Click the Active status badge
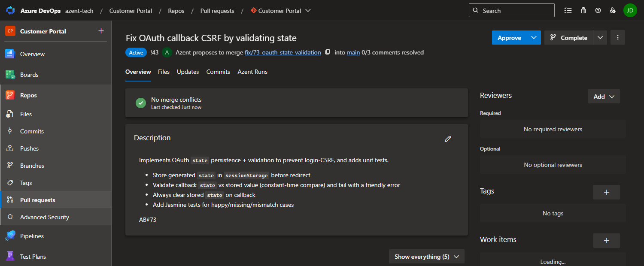The width and height of the screenshot is (644, 266). pos(136,52)
